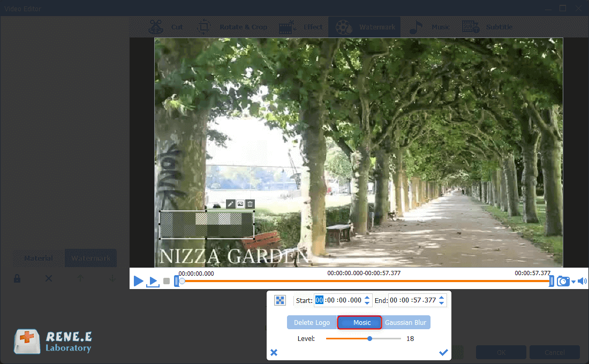The height and width of the screenshot is (364, 589).
Task: Click the lock icon in the left panel
Action: click(17, 278)
